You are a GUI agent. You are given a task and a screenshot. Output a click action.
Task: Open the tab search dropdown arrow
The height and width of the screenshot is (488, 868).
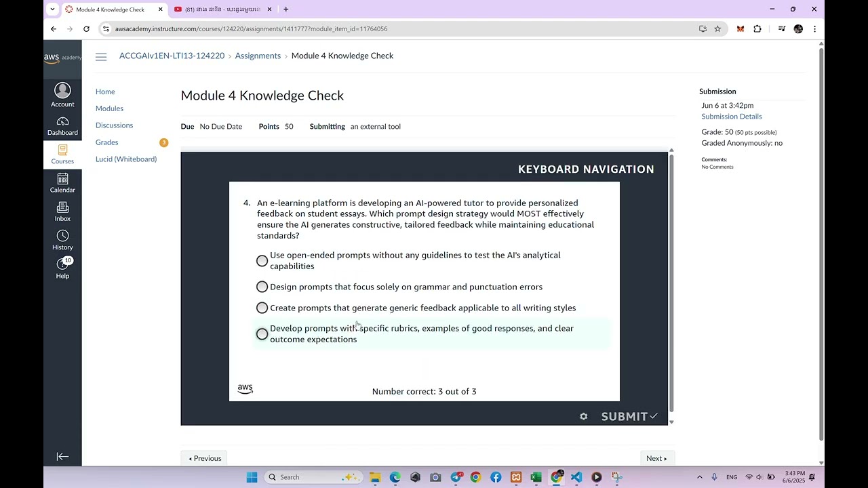pyautogui.click(x=52, y=9)
